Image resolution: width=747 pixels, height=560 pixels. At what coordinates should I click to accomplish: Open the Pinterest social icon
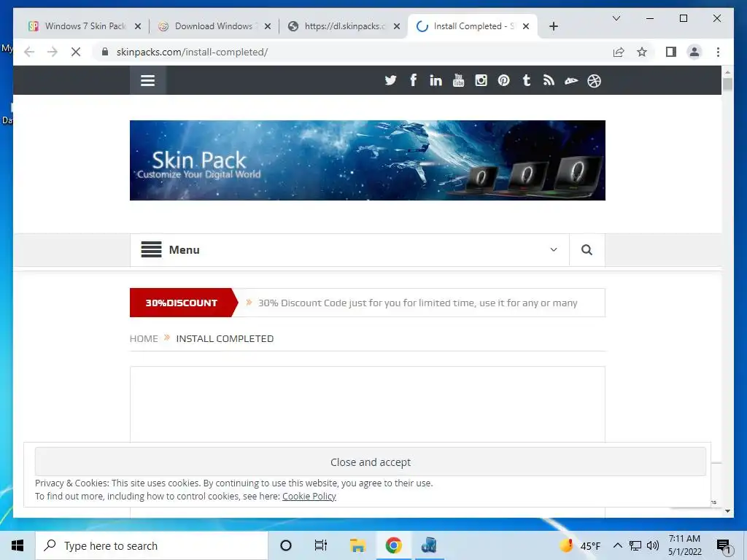[503, 80]
